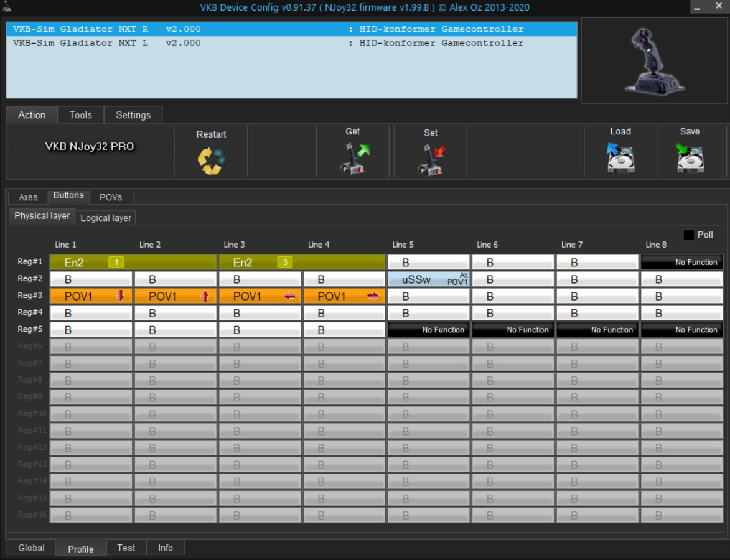Click No Function cell in Reg#5 Line 7
The height and width of the screenshot is (560, 730).
[x=597, y=330]
